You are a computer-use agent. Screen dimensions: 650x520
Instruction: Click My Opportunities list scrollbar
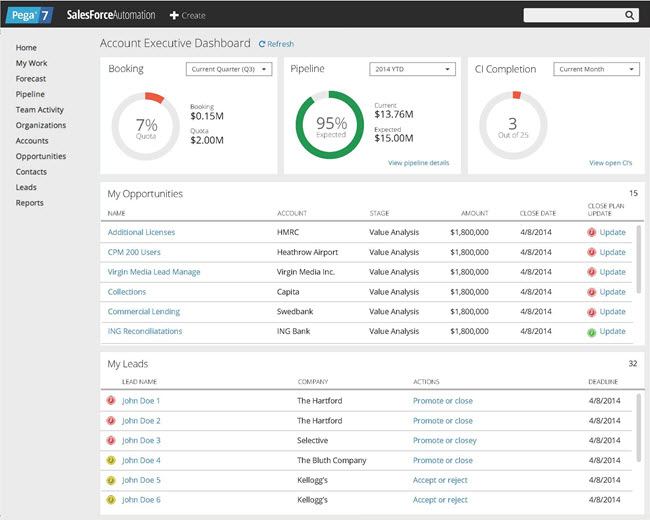pyautogui.click(x=639, y=259)
